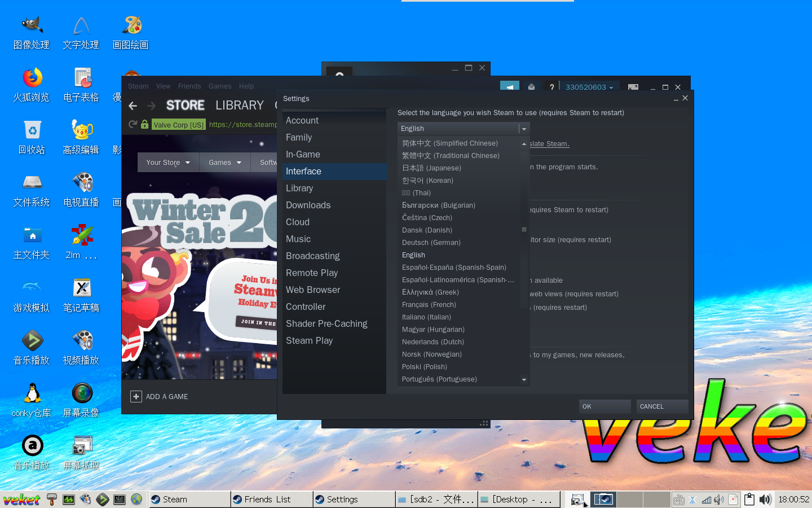Open the View menu
The width and height of the screenshot is (812, 508).
coord(164,86)
